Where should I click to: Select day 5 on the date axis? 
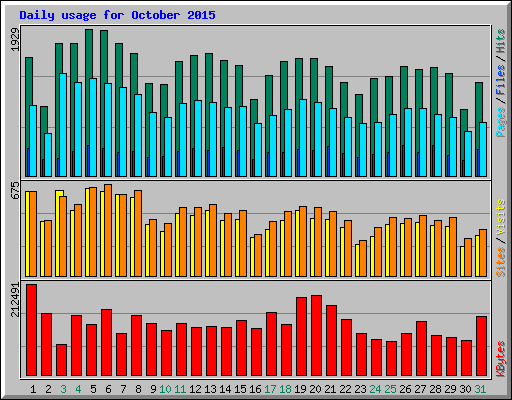coord(93,389)
